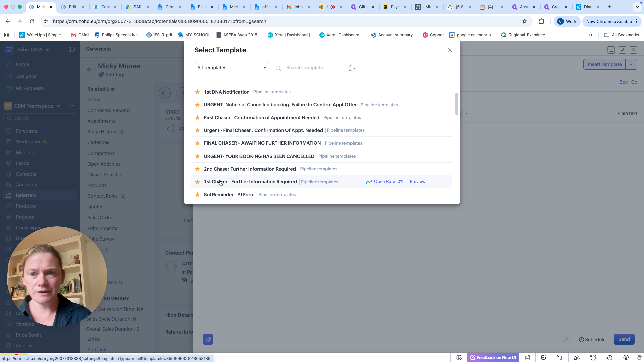
Task: Open Feedback on New UI
Action: point(493,358)
